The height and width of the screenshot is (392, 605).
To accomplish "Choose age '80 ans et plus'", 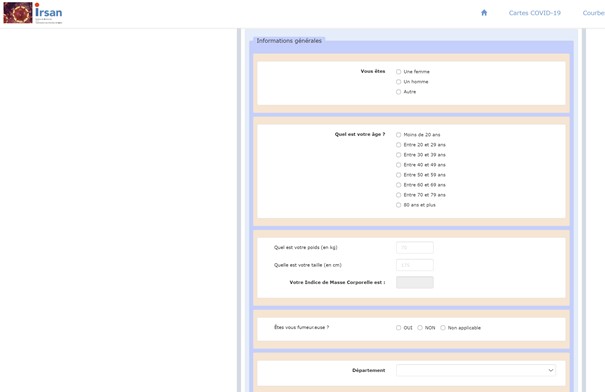I will click(x=399, y=205).
